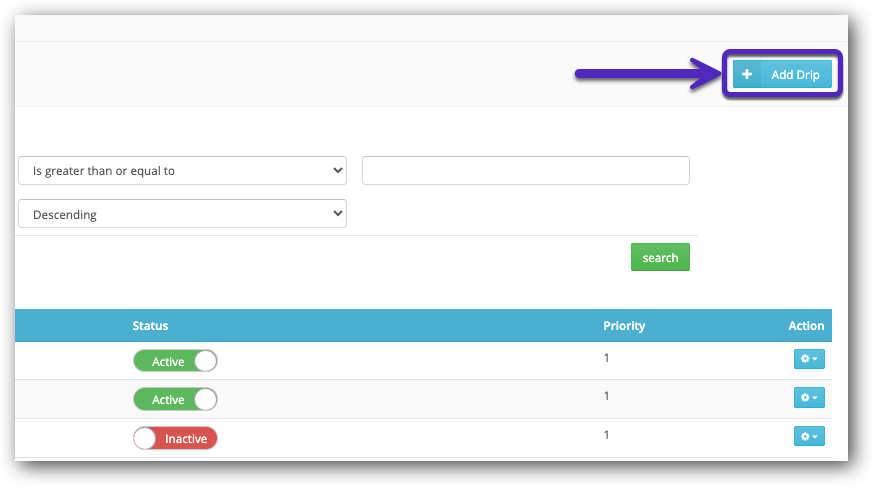Image resolution: width=873 pixels, height=486 pixels.
Task: Open gear action menu for first row
Action: pos(809,360)
